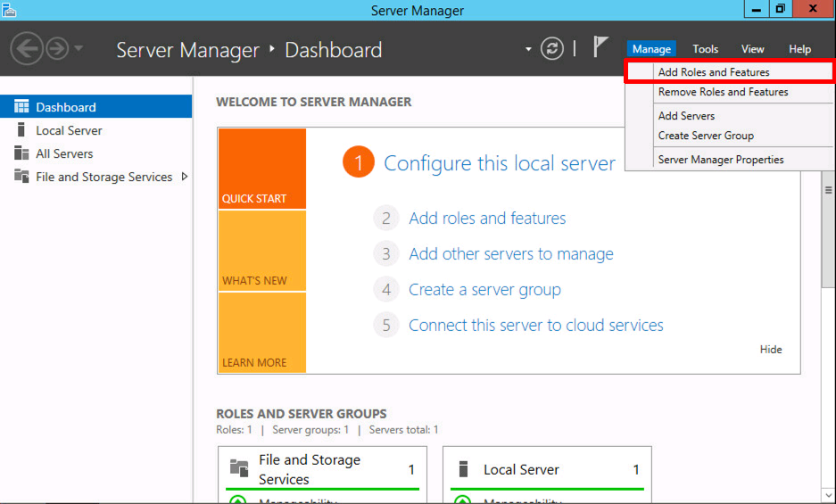
Task: Open the View menu
Action: [752, 49]
